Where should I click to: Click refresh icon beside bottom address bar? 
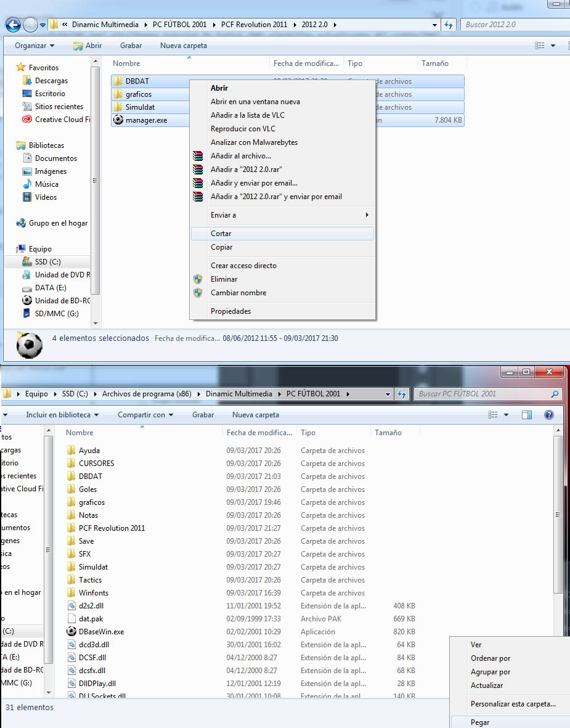tap(402, 394)
